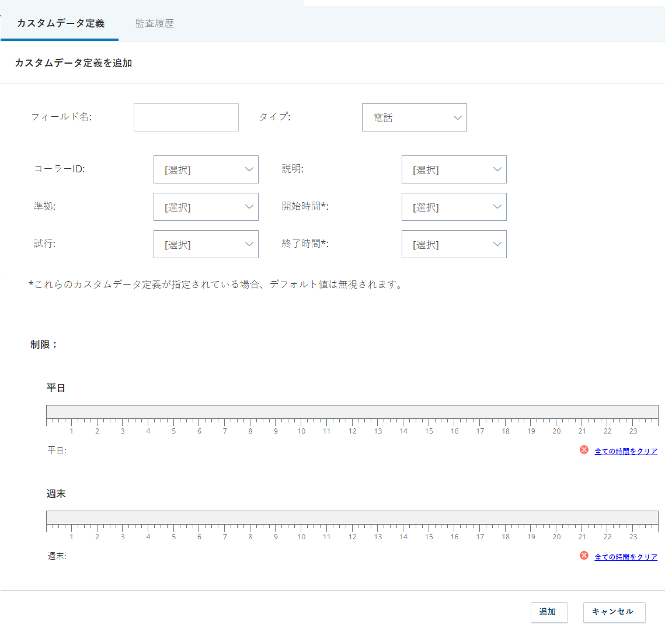Click the red clear icon for 平日

[x=584, y=449]
